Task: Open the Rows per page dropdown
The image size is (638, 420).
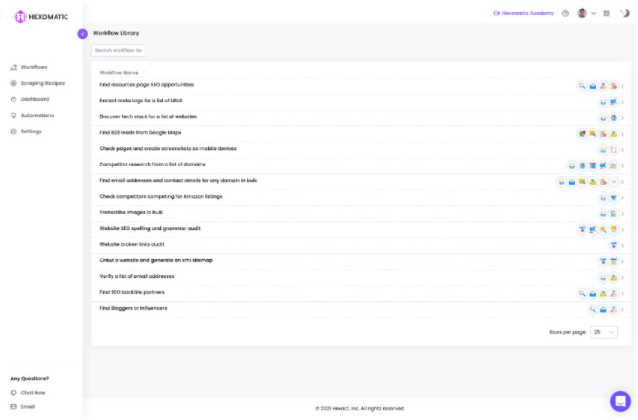Action: click(604, 332)
